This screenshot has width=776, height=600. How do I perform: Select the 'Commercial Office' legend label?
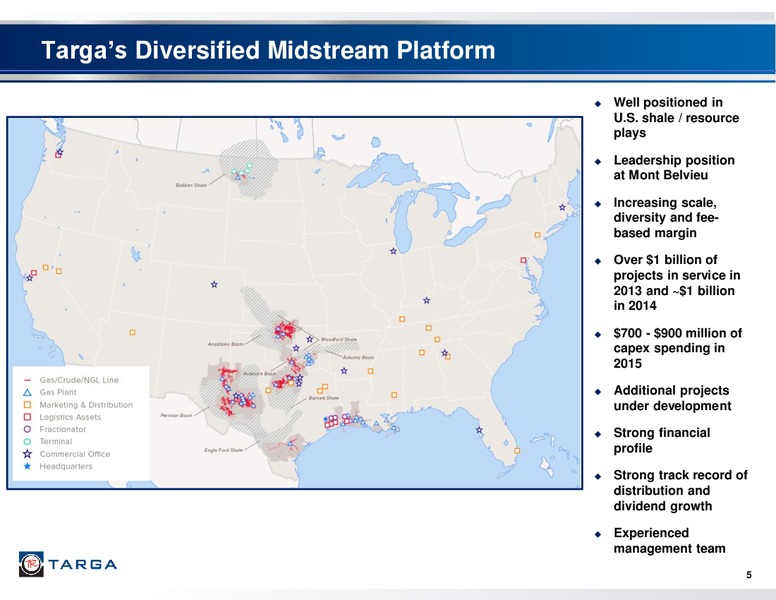(75, 453)
